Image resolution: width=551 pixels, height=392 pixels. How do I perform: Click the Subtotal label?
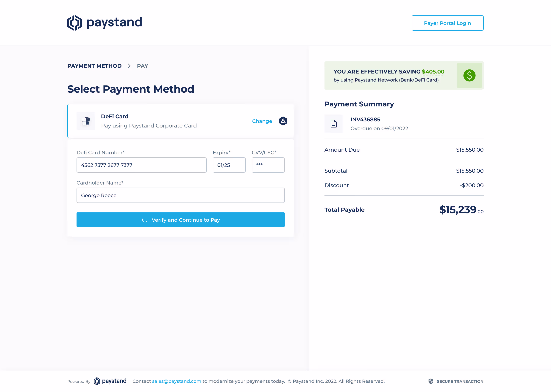(336, 171)
